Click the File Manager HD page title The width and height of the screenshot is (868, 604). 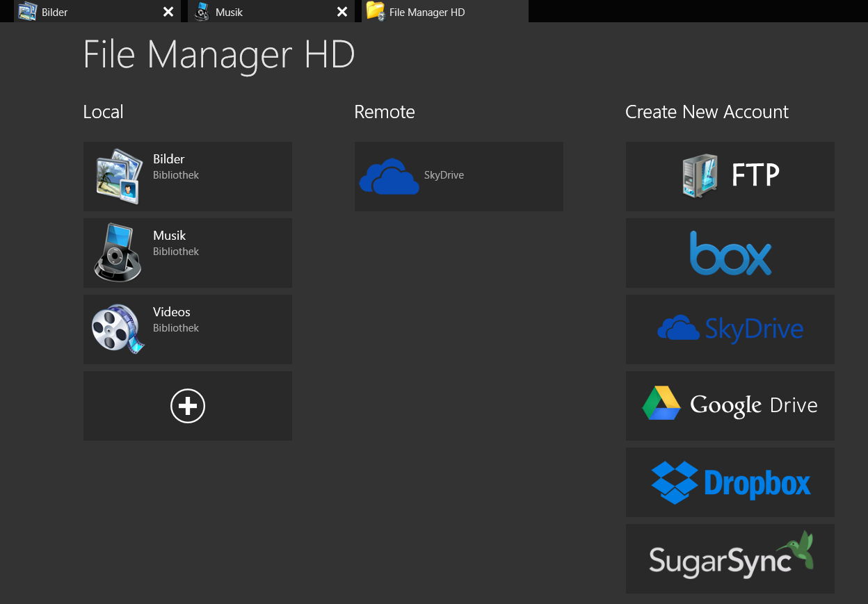click(x=219, y=55)
